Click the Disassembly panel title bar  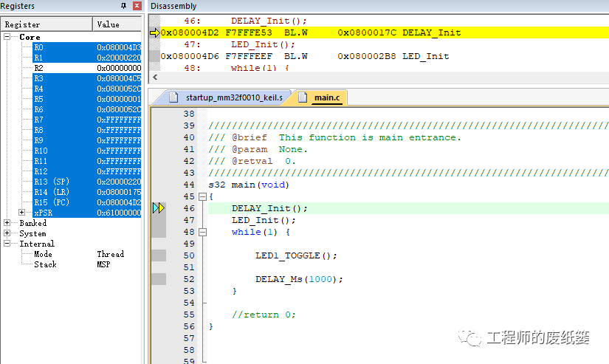(379, 6)
